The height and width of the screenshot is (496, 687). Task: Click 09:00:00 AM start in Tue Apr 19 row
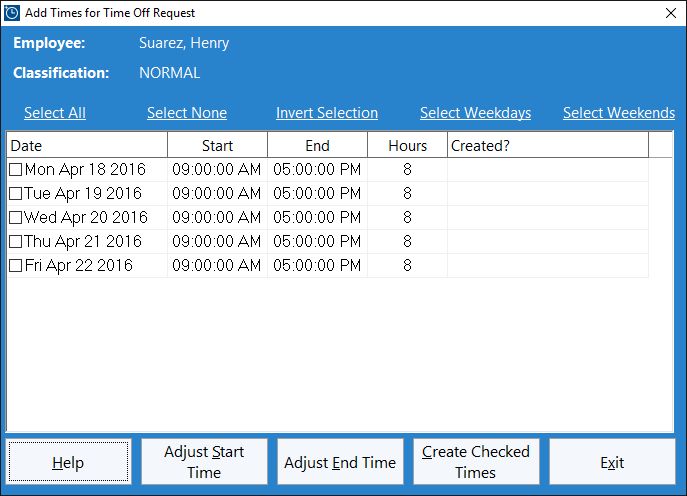(216, 194)
